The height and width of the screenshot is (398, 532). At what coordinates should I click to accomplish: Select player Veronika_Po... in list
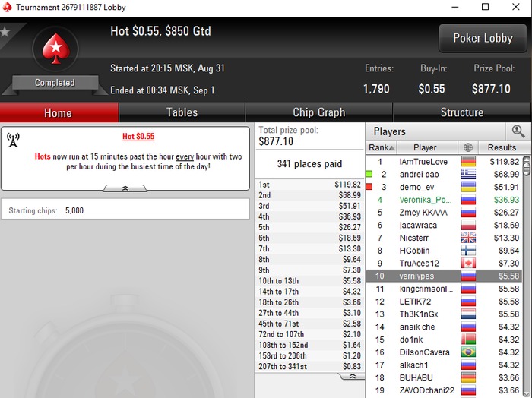[443, 200]
